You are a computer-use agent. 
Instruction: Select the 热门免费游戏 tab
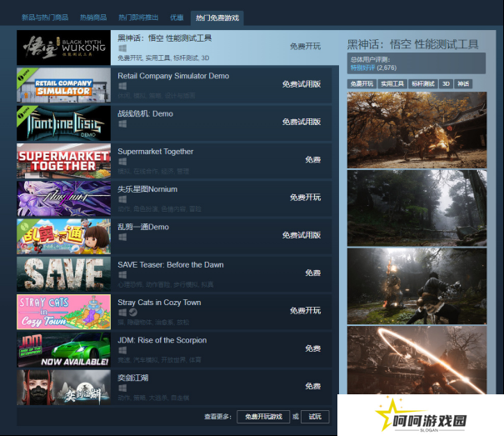coord(217,18)
